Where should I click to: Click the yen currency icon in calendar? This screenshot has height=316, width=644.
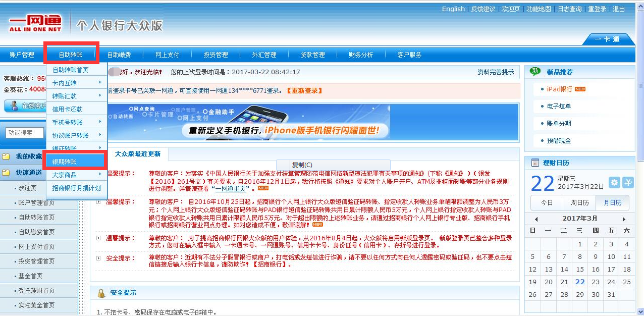[628, 183]
